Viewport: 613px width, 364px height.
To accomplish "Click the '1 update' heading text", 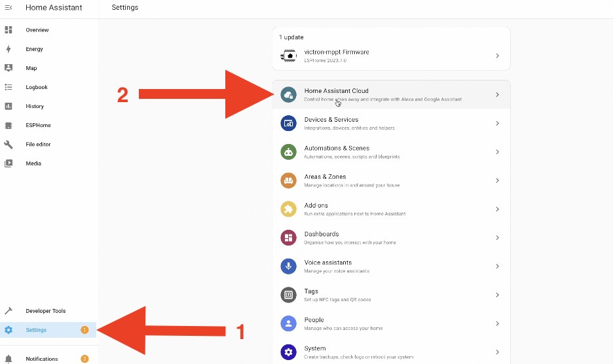I will point(291,37).
